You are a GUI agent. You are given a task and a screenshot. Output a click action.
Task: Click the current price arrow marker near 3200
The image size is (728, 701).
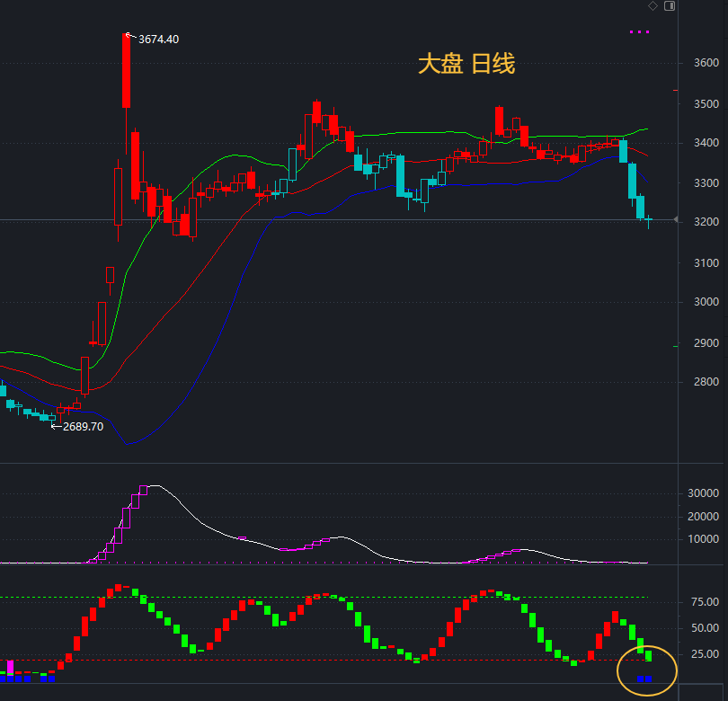click(x=676, y=219)
